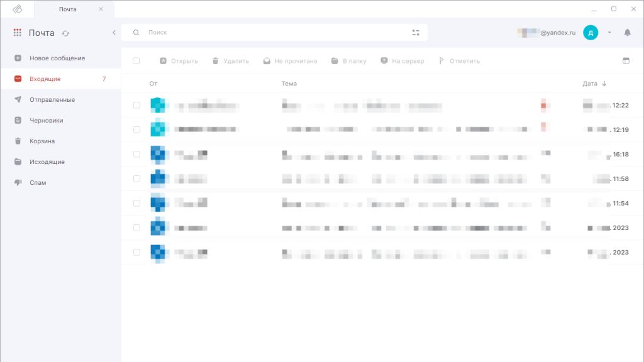The width and height of the screenshot is (644, 362).
Task: Tick the select-all checkbox in toolbar
Action: pyautogui.click(x=136, y=61)
